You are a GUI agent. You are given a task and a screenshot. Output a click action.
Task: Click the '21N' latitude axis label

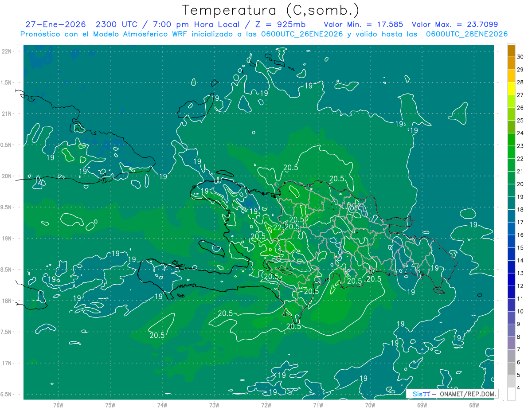point(7,114)
